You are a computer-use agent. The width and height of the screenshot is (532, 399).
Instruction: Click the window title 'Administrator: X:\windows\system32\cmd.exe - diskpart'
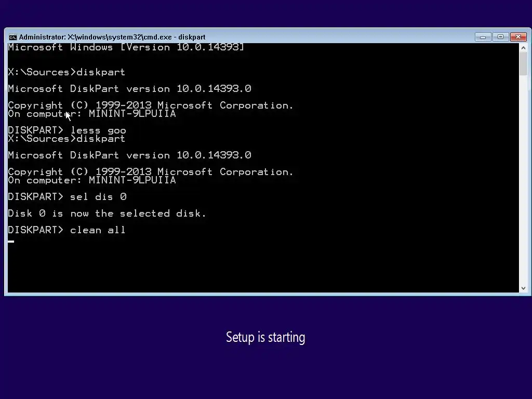click(x=112, y=37)
